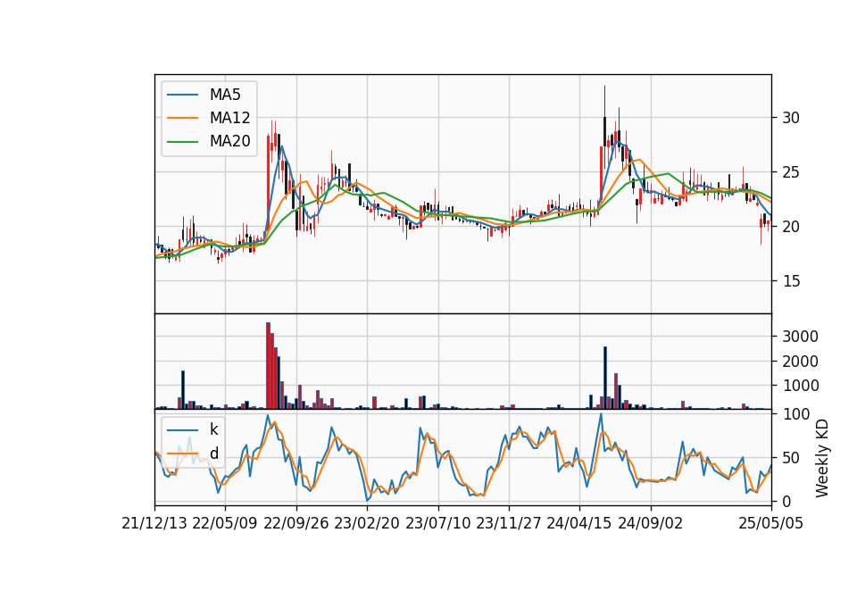Click the 23/07/10 date label
This screenshot has width=857, height=616.
pos(437,523)
